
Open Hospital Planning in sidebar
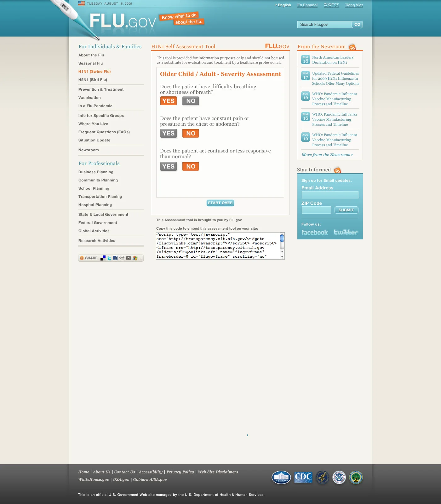(95, 205)
